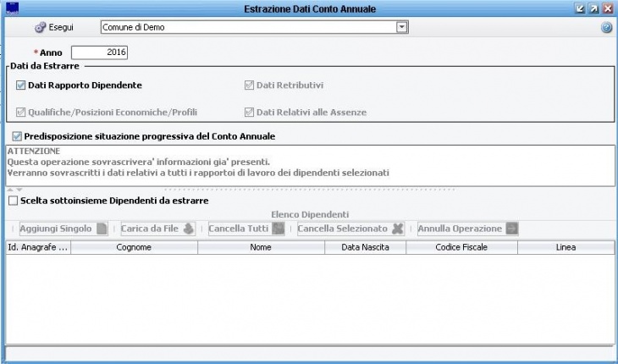Click the Cancella Selezionato X icon
Image resolution: width=618 pixels, height=364 pixels.
point(398,229)
